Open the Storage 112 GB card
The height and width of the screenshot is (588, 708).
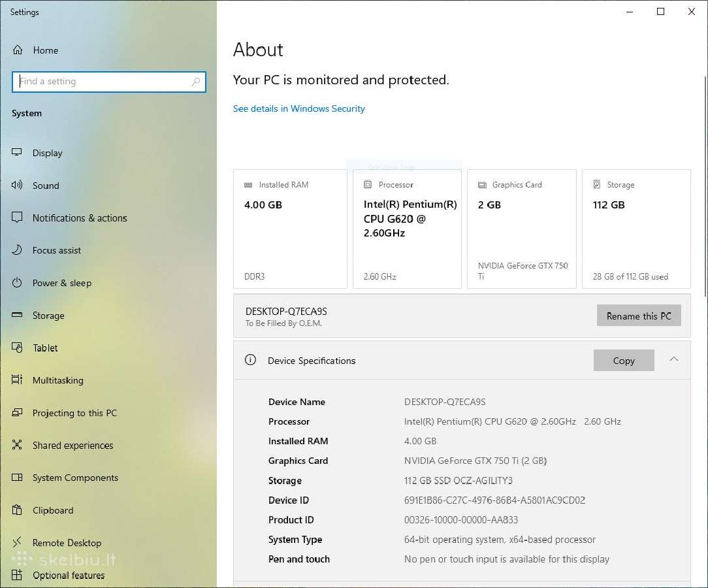coord(636,229)
